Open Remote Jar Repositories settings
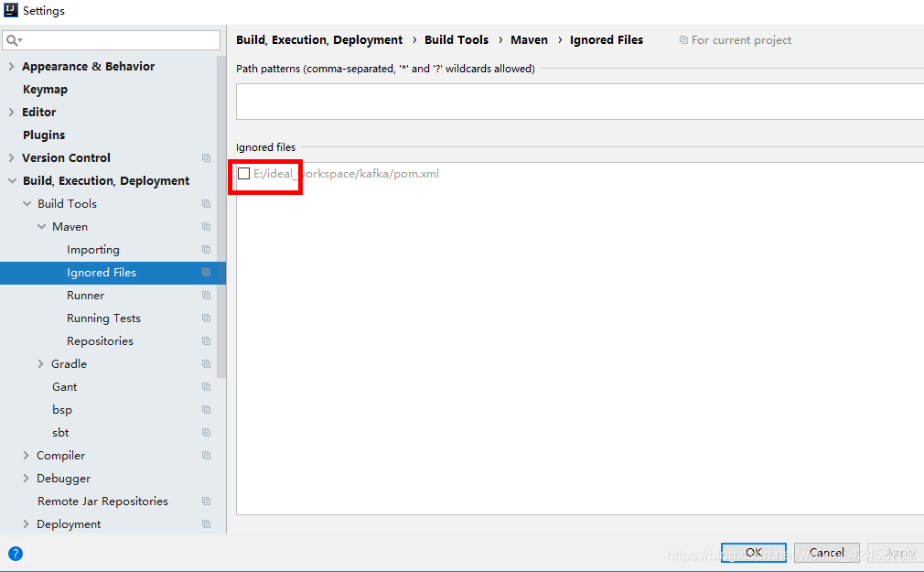Image resolution: width=924 pixels, height=572 pixels. [x=102, y=502]
